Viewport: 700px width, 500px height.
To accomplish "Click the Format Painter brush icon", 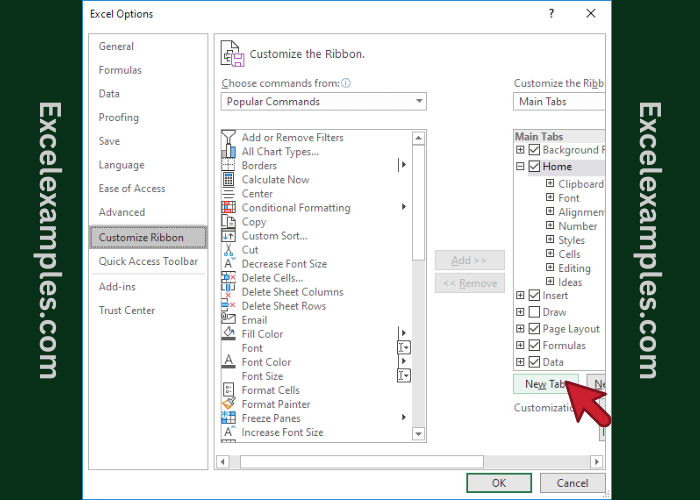I will (229, 404).
